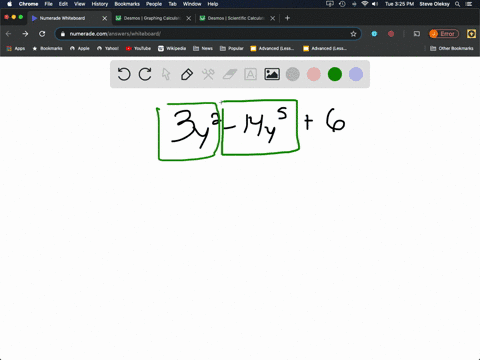Open the Bookmarks menu in menu bar
This screenshot has height=360, width=480.
pos(127,4)
